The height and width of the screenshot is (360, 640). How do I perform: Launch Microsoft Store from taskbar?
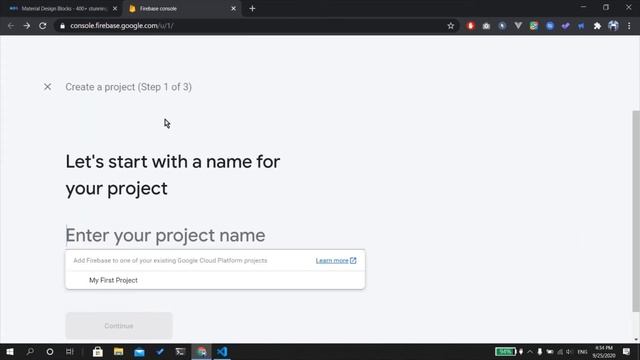[x=98, y=351]
